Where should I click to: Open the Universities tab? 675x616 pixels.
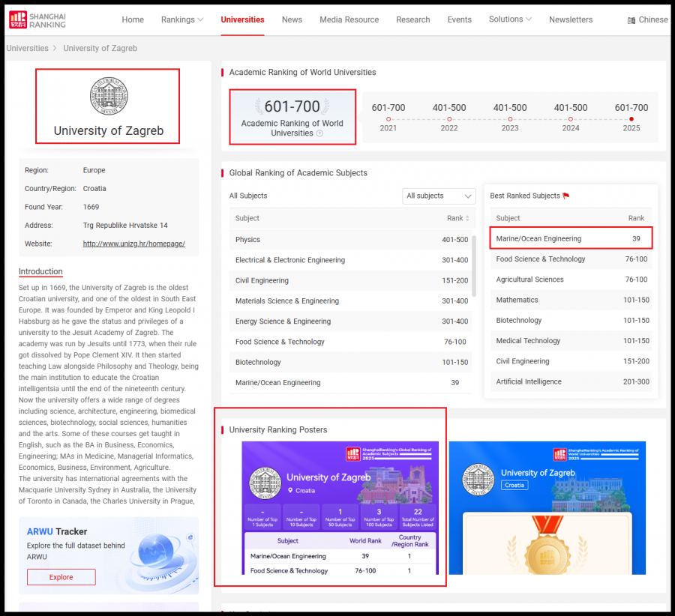pos(242,19)
